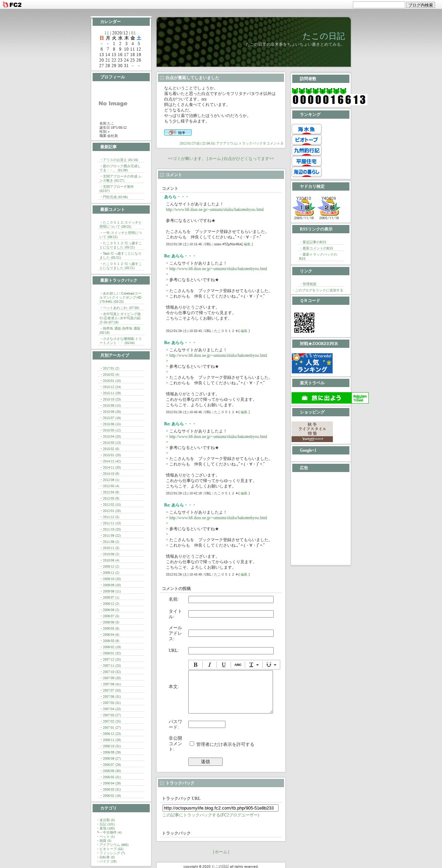Open category 中古物件 (4)
Viewport: 442px width, 868px height.
pos(112,833)
